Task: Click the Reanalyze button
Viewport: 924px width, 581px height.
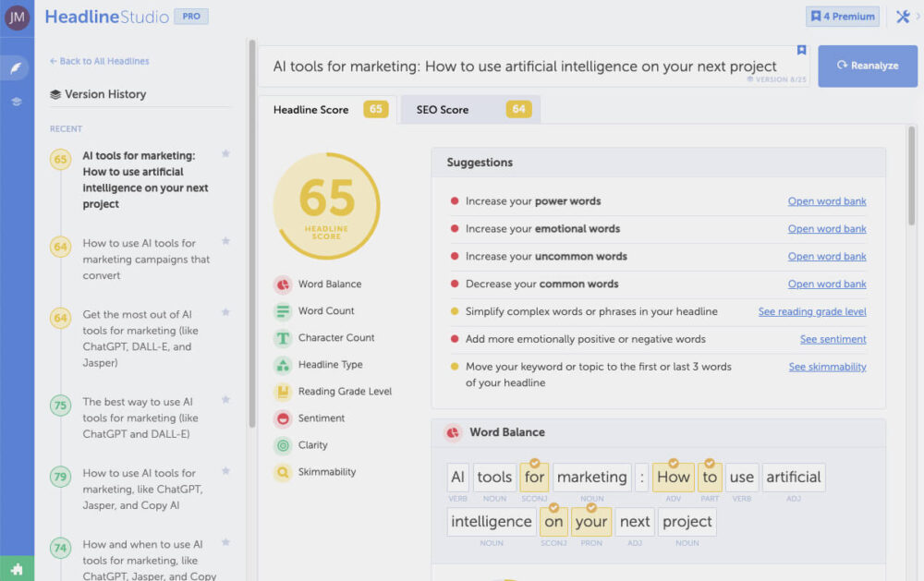Action: click(867, 66)
